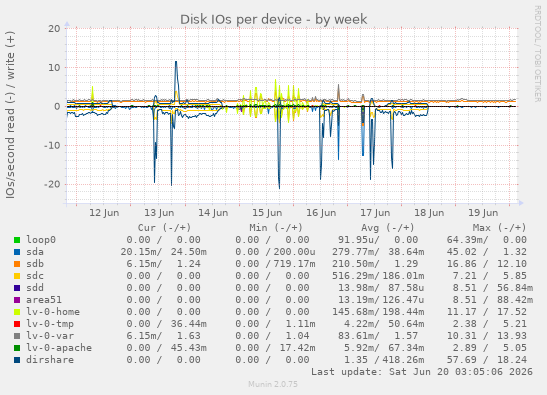Select the dirshare legend label

click(50, 359)
